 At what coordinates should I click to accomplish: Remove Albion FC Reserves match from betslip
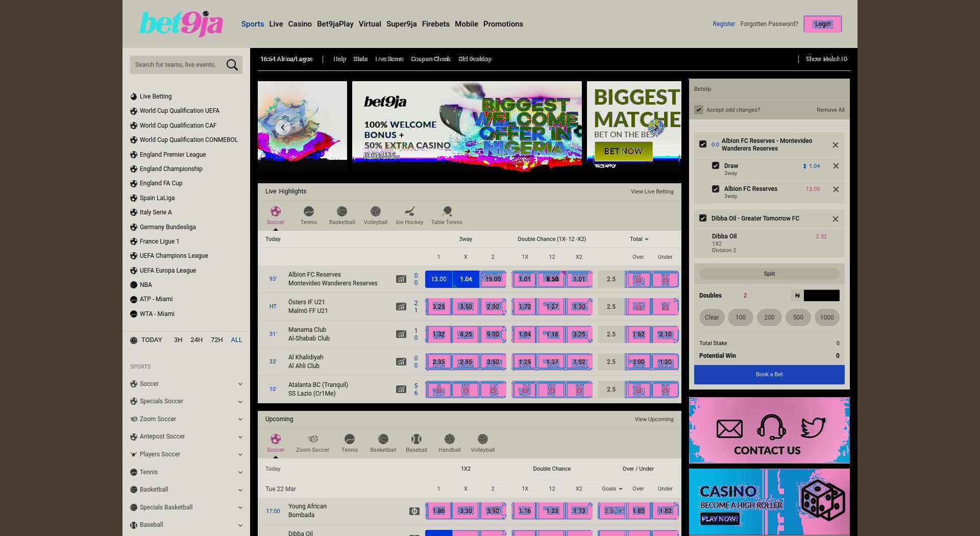836,145
